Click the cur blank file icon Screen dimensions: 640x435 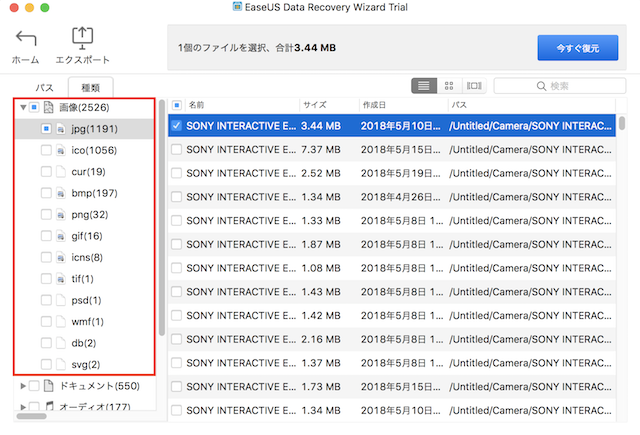[x=60, y=172]
